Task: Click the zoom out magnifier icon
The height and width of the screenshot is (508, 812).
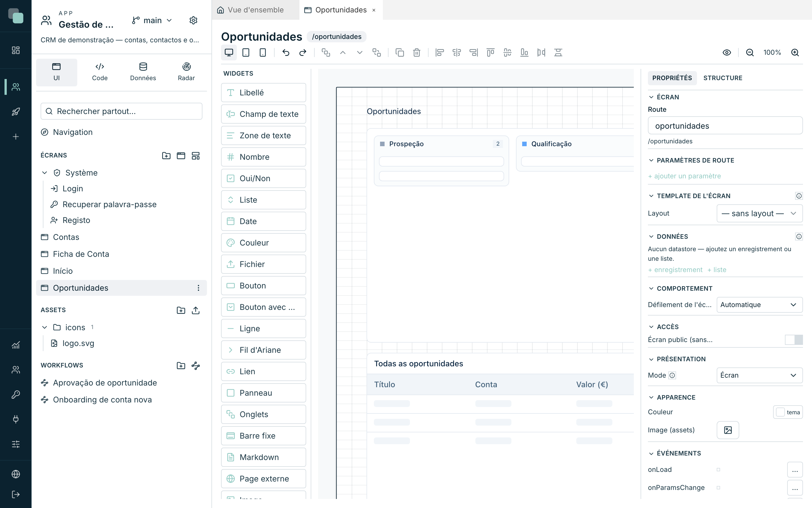Action: [750, 52]
